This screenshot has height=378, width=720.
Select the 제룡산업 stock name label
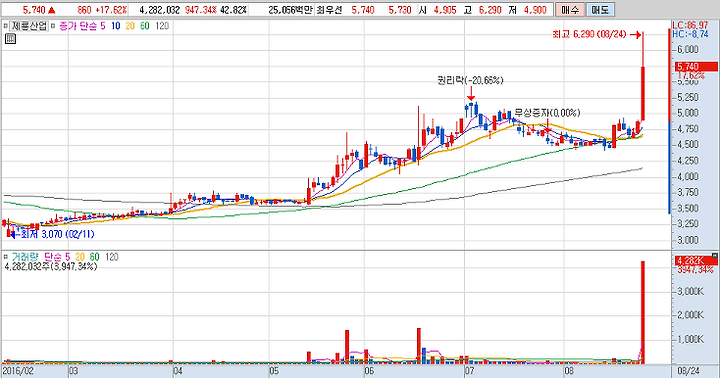point(29,26)
